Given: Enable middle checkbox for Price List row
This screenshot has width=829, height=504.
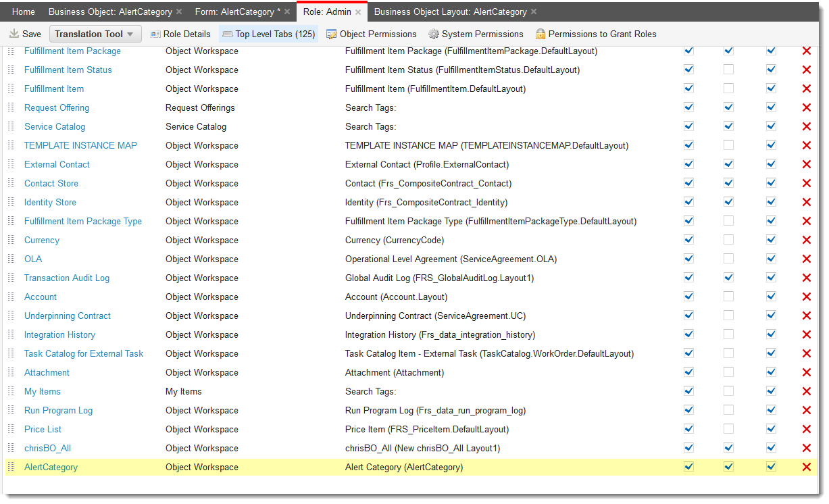Looking at the screenshot, I should point(728,428).
